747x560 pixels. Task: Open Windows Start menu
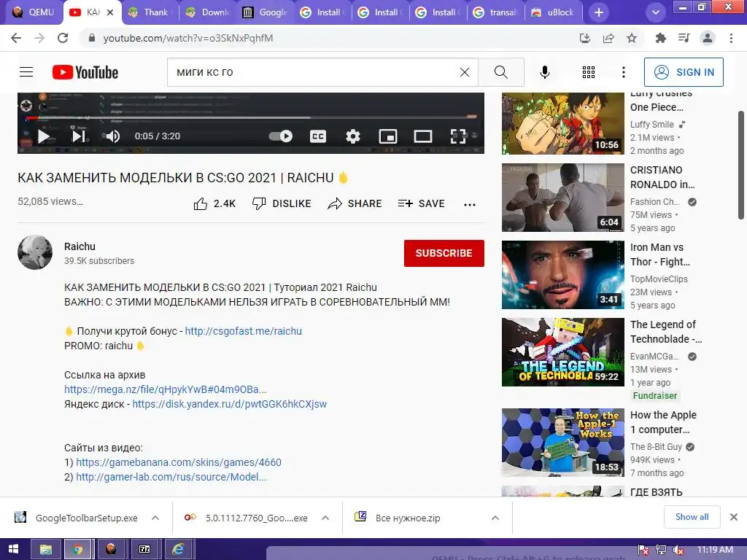13,550
